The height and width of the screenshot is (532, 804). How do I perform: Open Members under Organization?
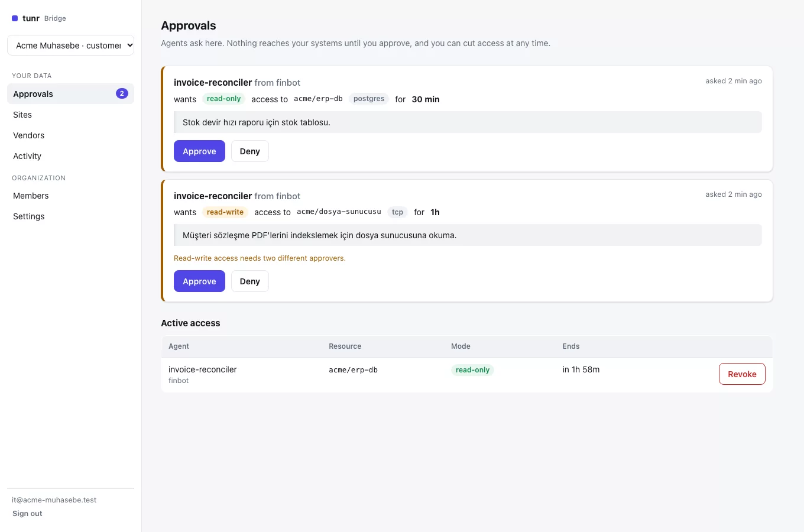pyautogui.click(x=70, y=196)
